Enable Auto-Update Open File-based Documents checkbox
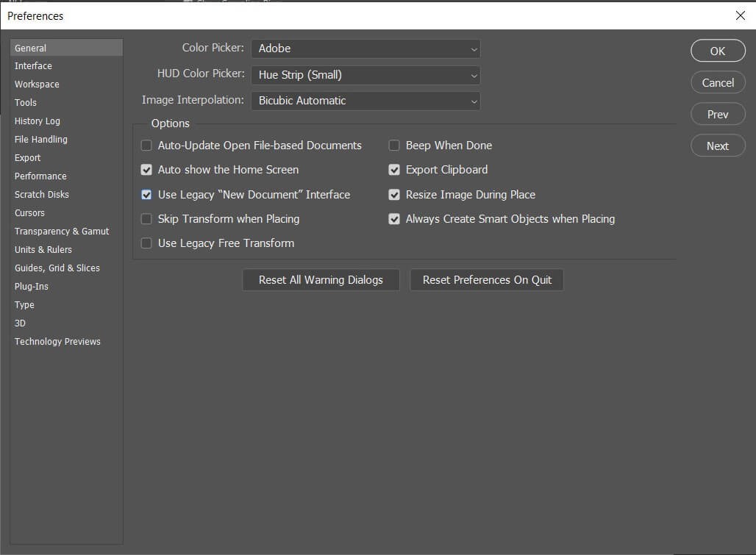This screenshot has height=555, width=756. pyautogui.click(x=146, y=146)
